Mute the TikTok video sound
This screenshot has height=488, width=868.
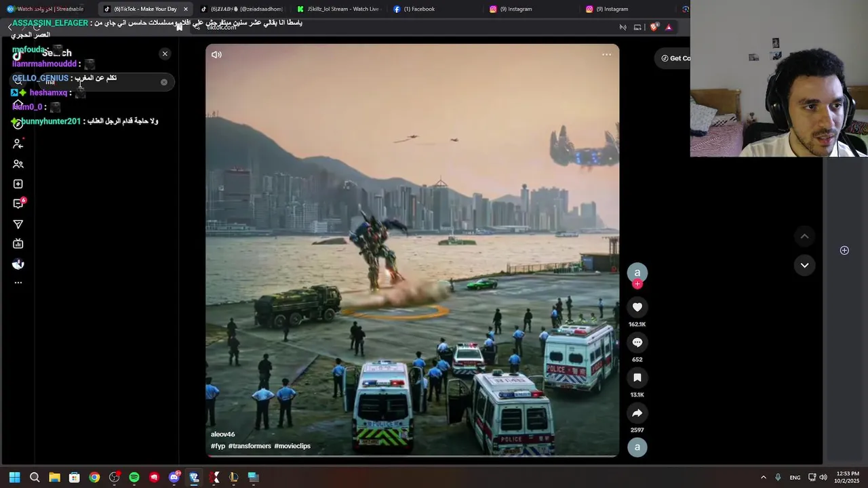(216, 55)
